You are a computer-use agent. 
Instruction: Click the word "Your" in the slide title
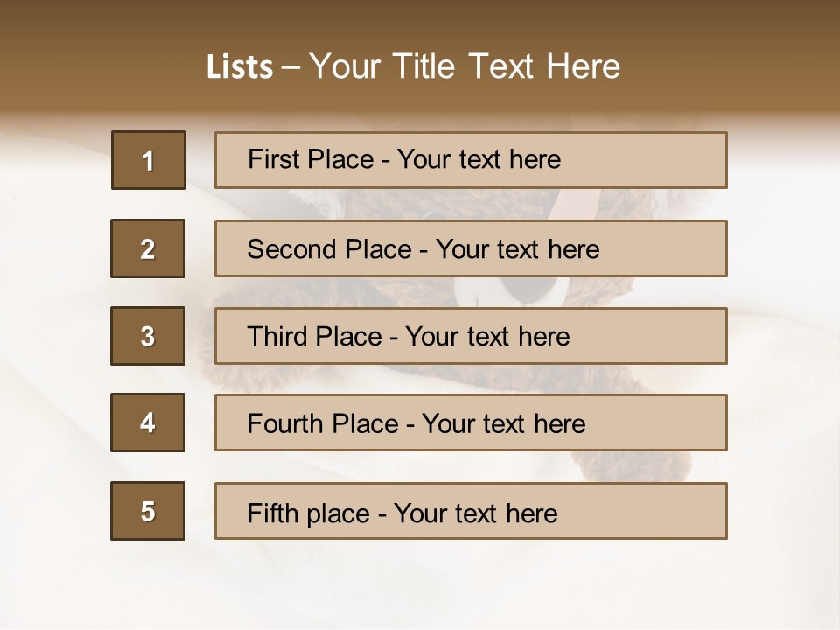click(x=345, y=66)
